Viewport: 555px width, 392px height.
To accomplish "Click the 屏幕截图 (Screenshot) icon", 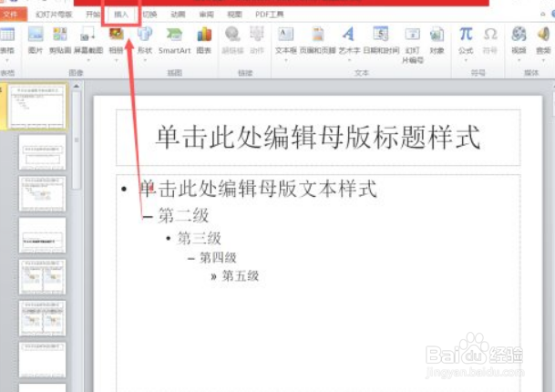I will coord(87,35).
